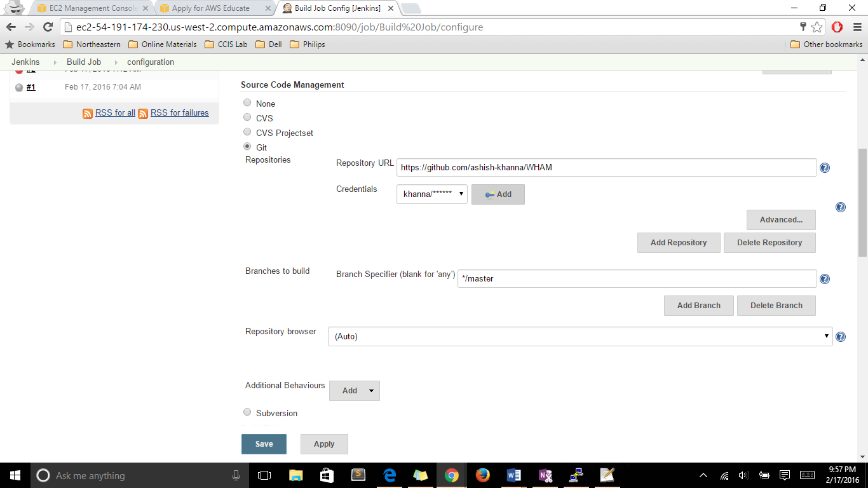Launch Microsoft Word from taskbar

point(514,475)
